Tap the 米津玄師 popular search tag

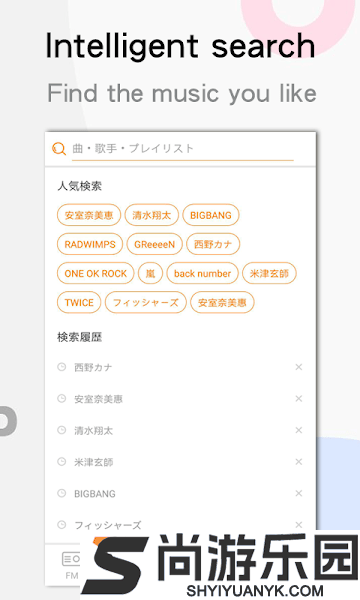coord(269,273)
